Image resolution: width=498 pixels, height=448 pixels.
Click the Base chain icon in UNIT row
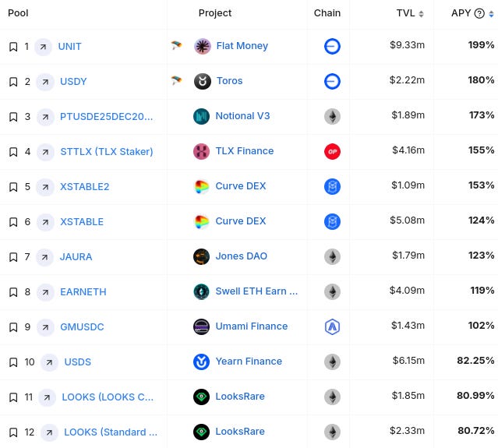(332, 46)
